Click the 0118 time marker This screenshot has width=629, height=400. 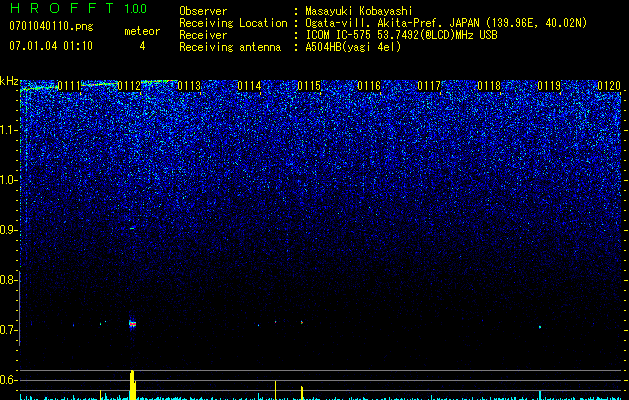click(x=489, y=86)
